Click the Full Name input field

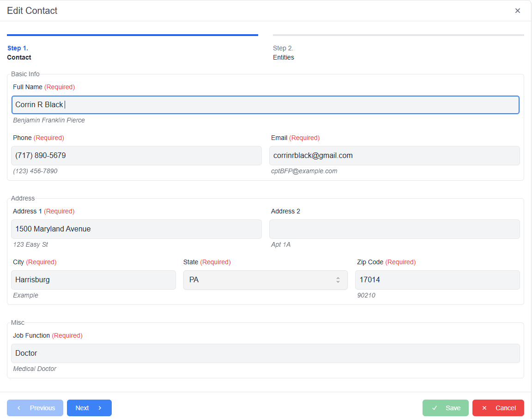click(x=266, y=105)
